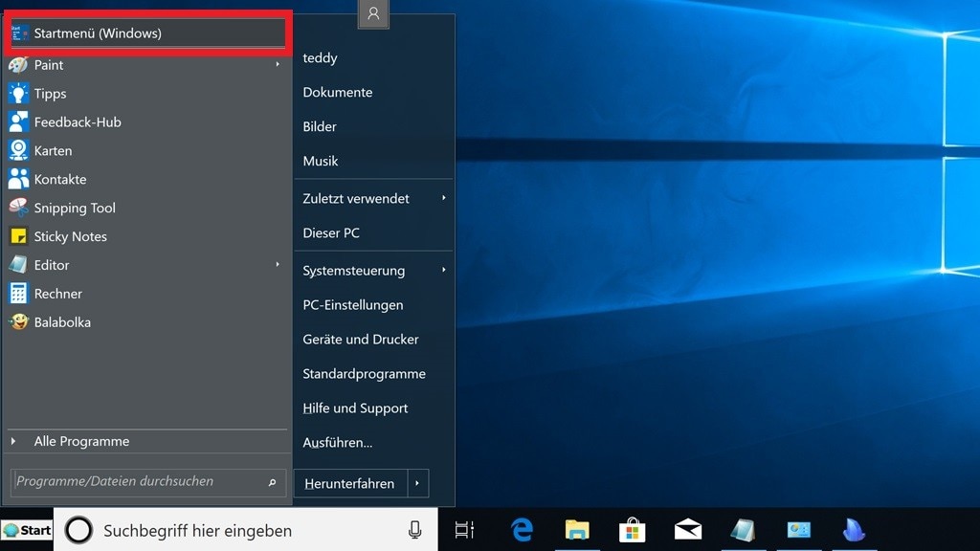Viewport: 980px width, 551px height.
Task: Open Alle Programme
Action: 81,441
